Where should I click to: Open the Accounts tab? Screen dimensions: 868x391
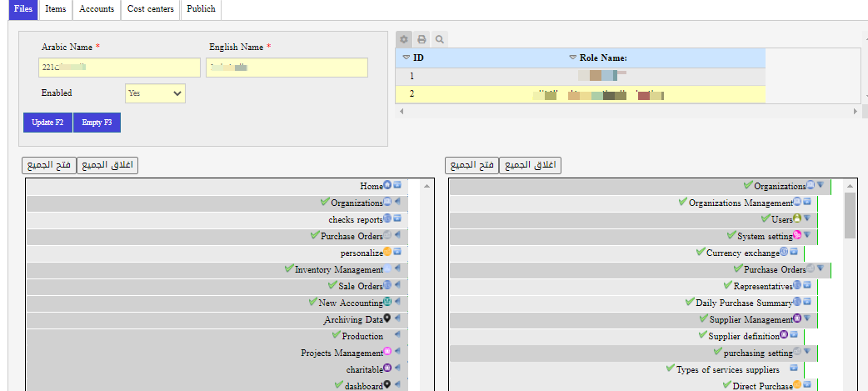click(97, 9)
